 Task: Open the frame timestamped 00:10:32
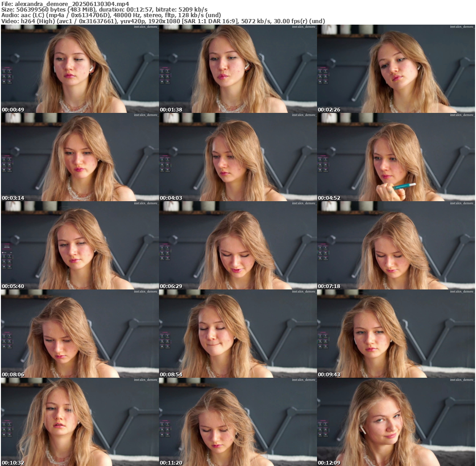79,422
